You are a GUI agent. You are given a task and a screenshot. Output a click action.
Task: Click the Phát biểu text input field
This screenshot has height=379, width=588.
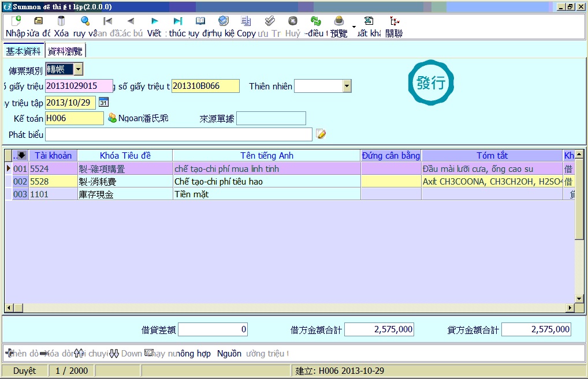coord(178,134)
